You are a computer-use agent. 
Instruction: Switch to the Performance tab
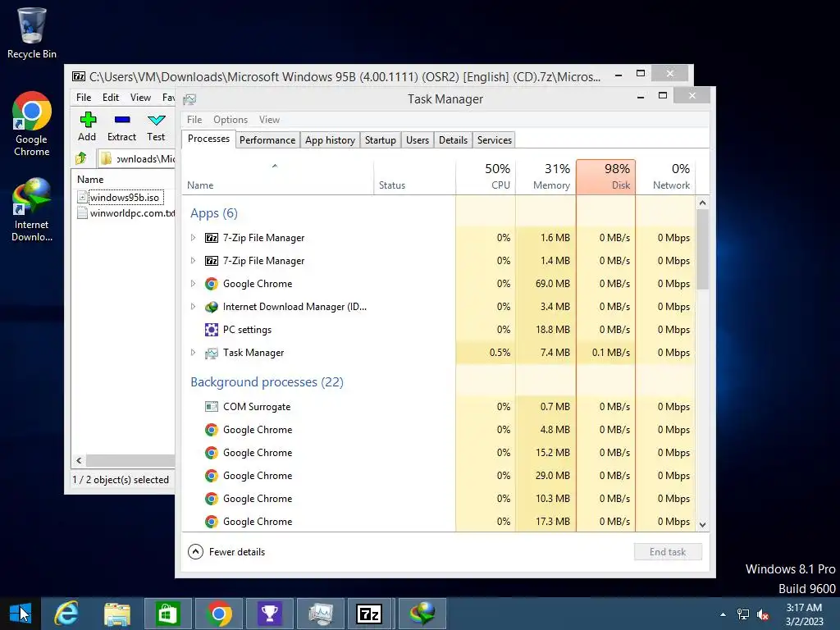[x=267, y=139]
